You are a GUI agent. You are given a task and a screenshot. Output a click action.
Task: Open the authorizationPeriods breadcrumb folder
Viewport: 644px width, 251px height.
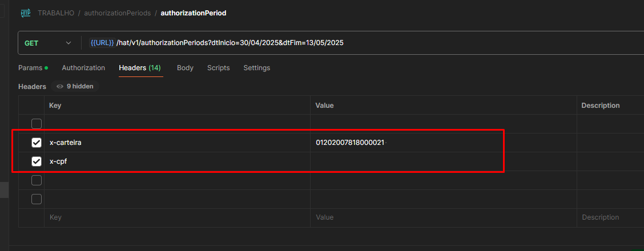pos(118,13)
